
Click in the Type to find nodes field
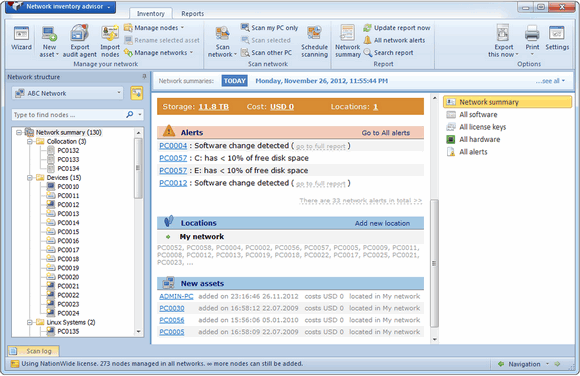click(x=68, y=115)
